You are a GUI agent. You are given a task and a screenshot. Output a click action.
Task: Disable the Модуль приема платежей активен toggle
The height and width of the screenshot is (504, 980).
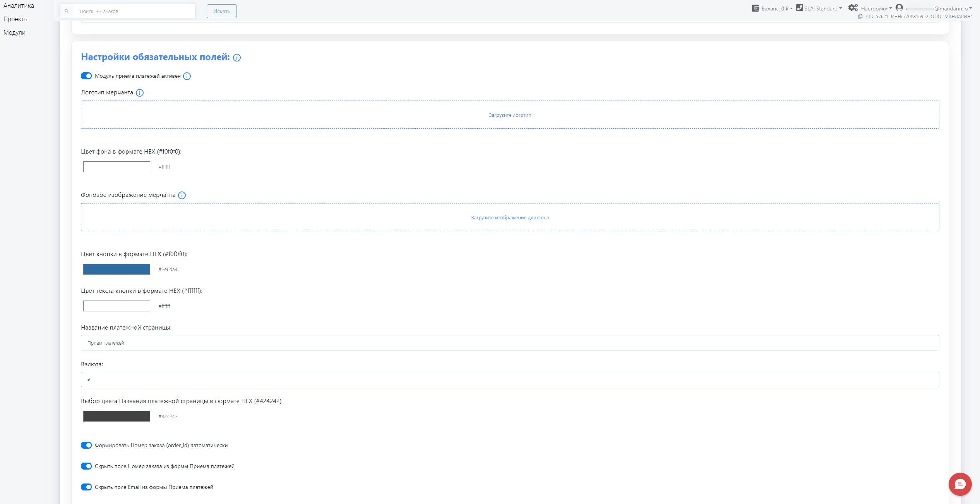[x=86, y=76]
